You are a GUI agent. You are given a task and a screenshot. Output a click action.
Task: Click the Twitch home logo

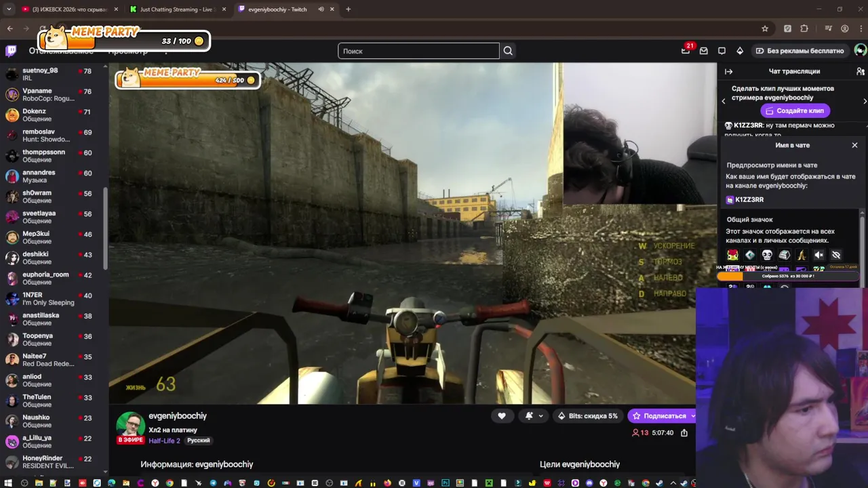(11, 51)
